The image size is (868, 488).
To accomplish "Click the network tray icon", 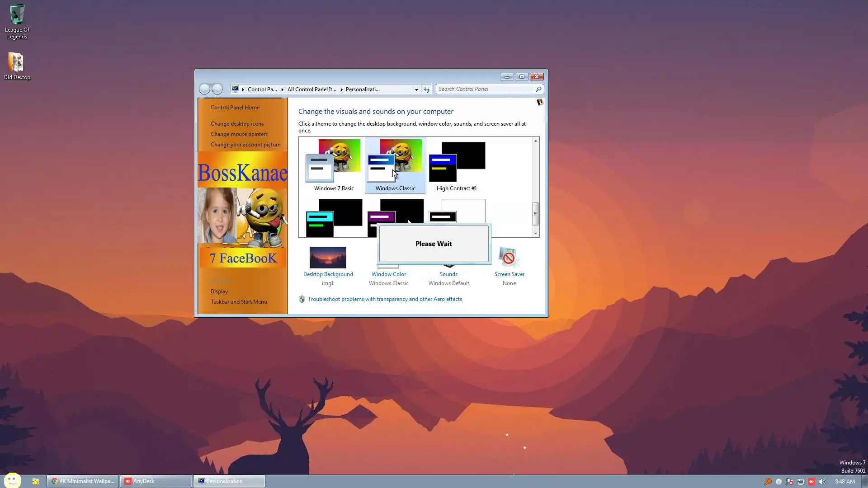I will pyautogui.click(x=800, y=482).
